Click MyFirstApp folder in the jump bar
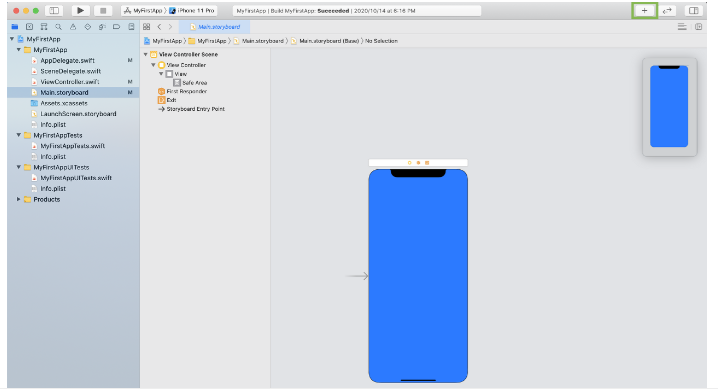 tap(207, 41)
